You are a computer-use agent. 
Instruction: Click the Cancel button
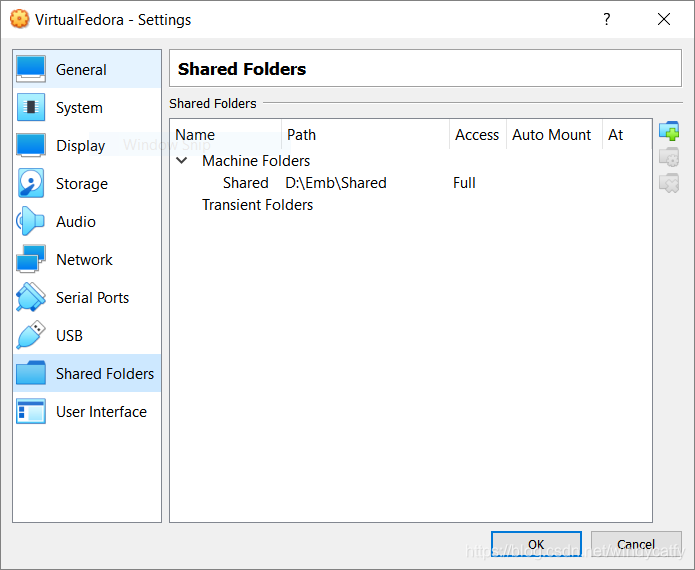click(636, 544)
